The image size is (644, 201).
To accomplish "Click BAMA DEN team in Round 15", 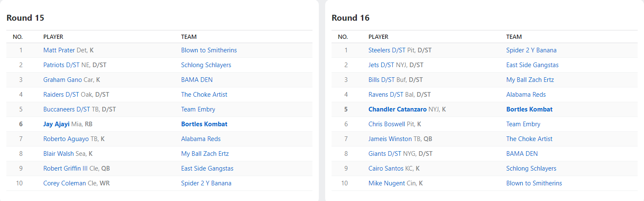I will coord(197,80).
